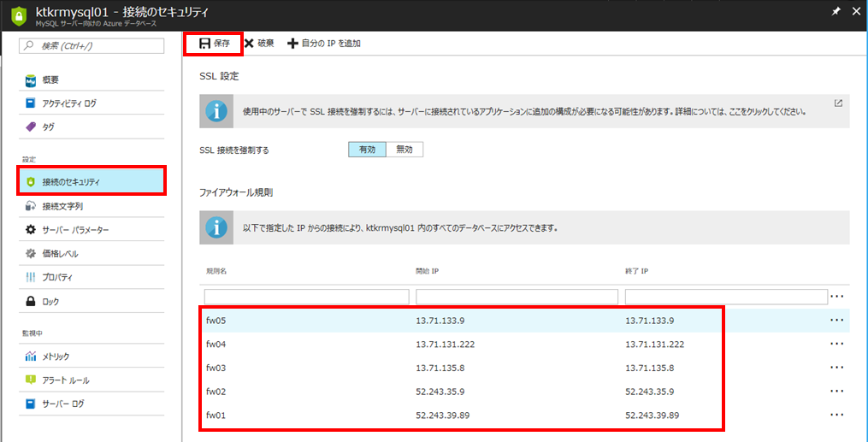Screen dimensions: 868x442
Task: Open the ellipsis menu on the new-rule input row
Action: (x=836, y=297)
